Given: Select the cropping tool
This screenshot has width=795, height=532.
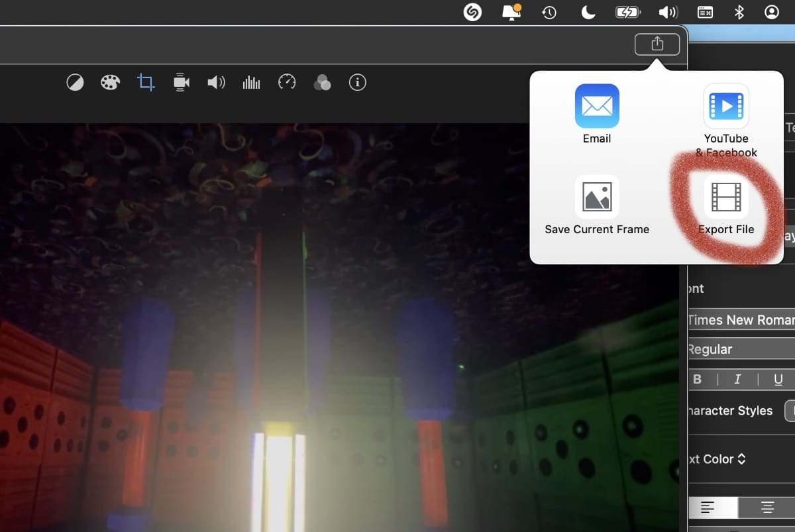Looking at the screenshot, I should tap(146, 83).
